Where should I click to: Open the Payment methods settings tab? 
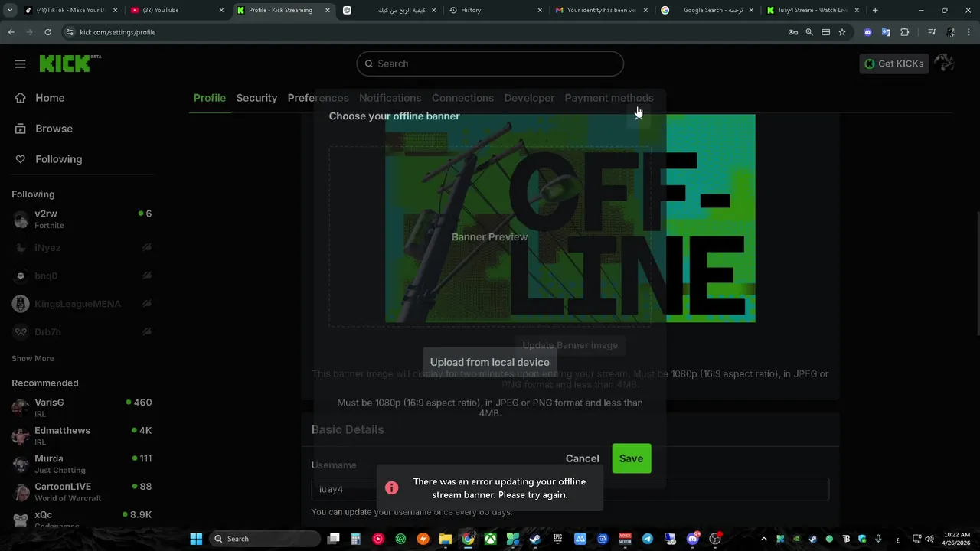coord(609,98)
